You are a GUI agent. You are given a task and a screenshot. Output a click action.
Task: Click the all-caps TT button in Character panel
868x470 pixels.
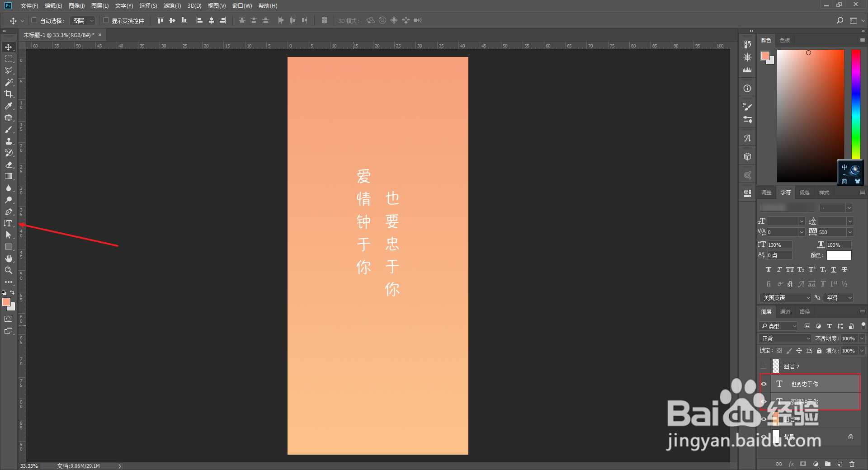790,269
